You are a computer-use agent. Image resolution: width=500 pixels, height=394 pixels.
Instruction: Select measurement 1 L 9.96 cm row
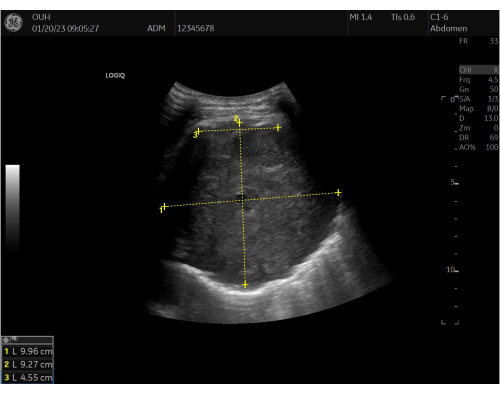click(28, 351)
